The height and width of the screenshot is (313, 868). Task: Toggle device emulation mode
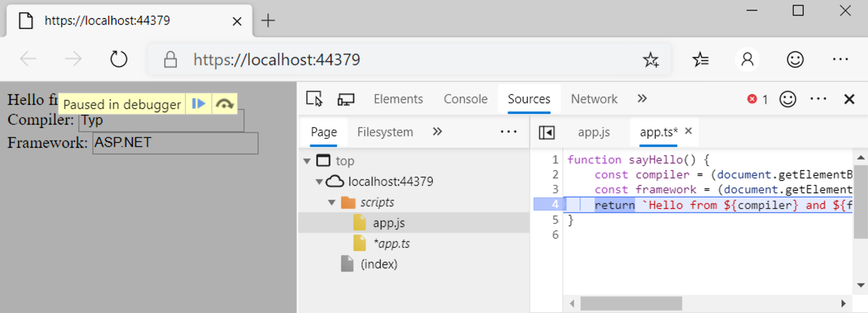click(x=346, y=99)
